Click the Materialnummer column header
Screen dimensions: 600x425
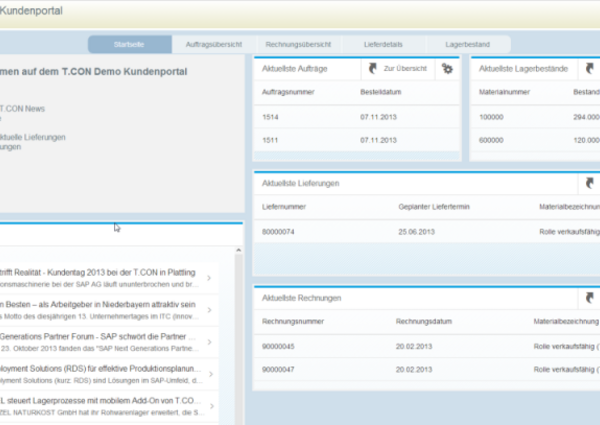(504, 92)
